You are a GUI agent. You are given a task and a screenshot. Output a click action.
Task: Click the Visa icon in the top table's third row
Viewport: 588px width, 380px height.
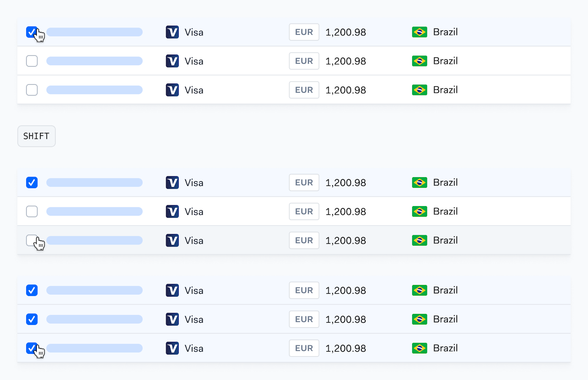tap(172, 90)
